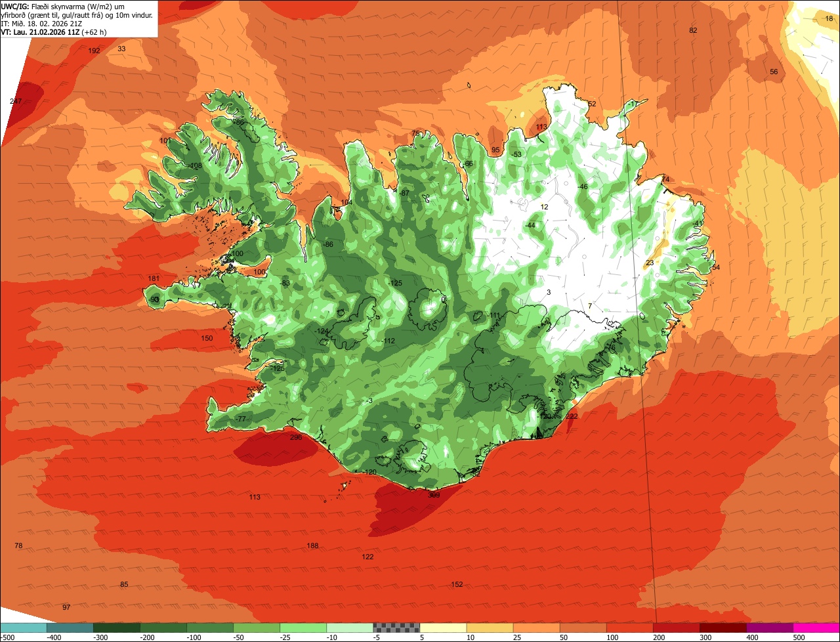The width and height of the screenshot is (840, 642).
Task: Click the checkered -5 to 5 legend swatch
Action: tap(396, 628)
